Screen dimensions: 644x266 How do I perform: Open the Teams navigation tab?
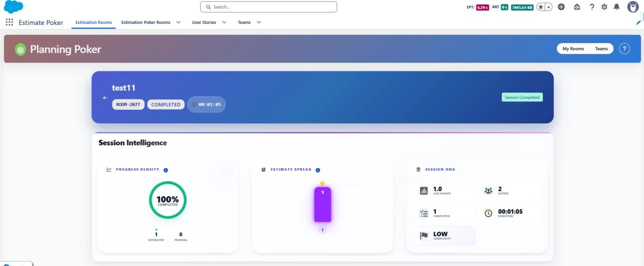coord(244,22)
